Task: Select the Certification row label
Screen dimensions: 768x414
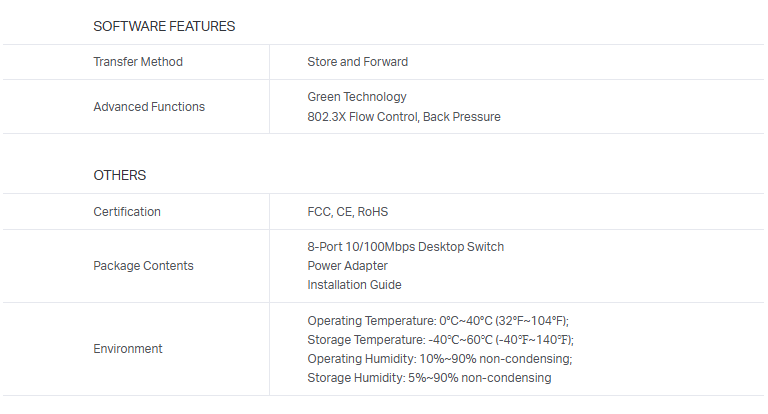Action: tap(127, 212)
